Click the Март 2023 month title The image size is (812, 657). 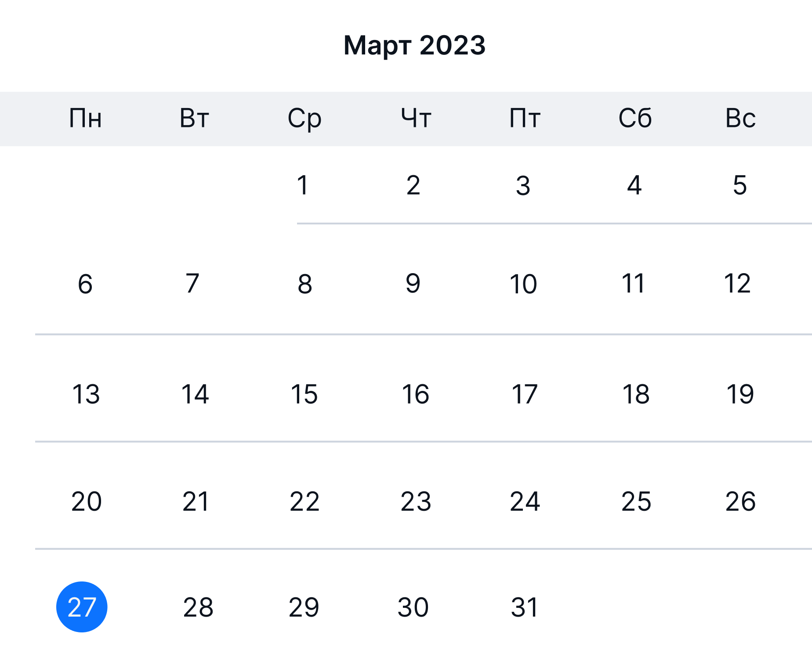coord(414,45)
